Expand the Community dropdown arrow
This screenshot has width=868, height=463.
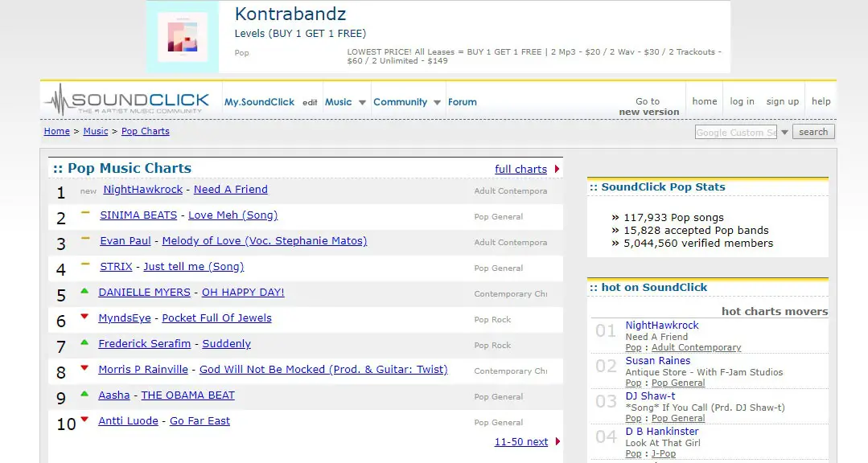[437, 102]
